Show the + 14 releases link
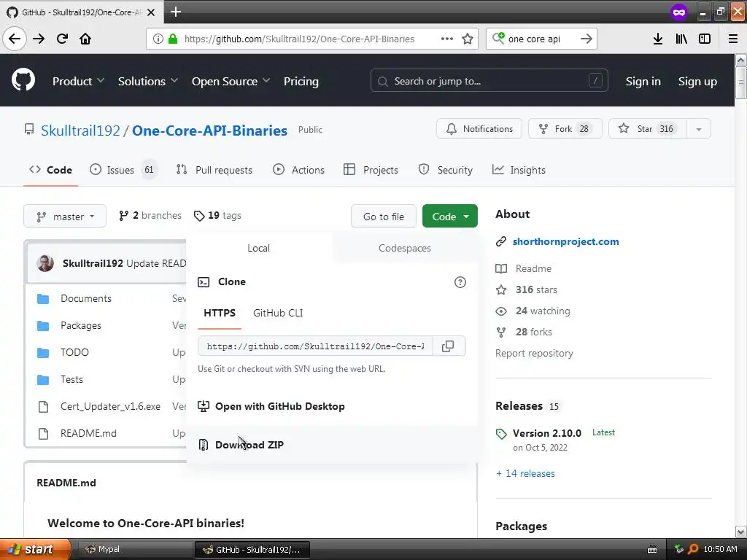Screen dimensions: 747x560 (525, 473)
